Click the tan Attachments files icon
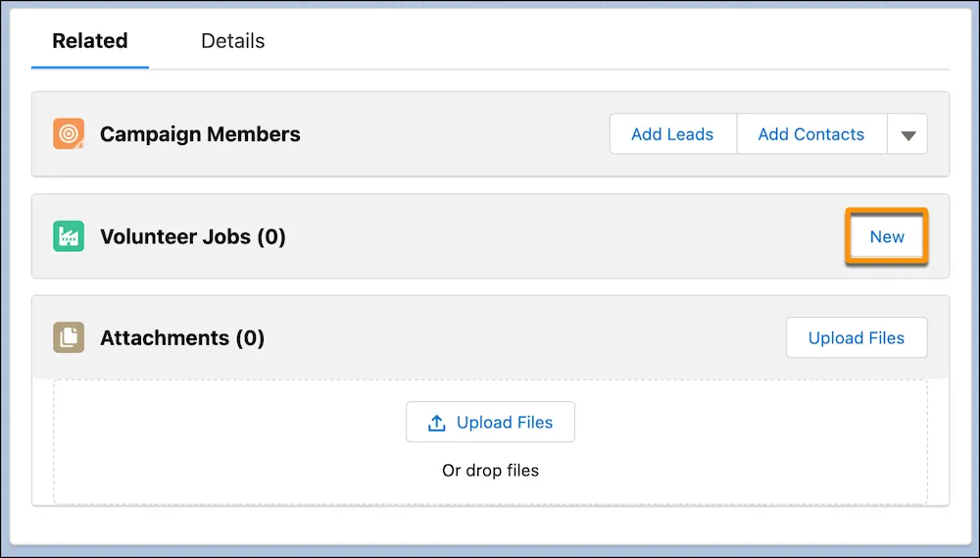This screenshot has height=558, width=980. click(x=69, y=338)
